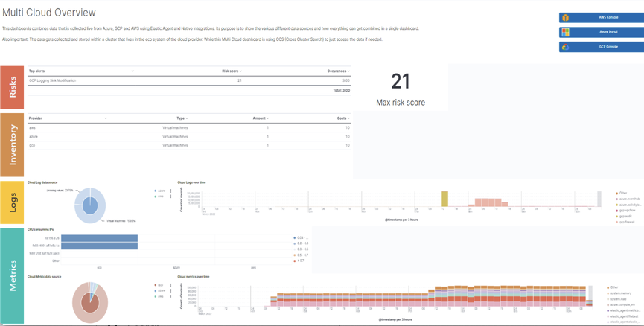Open the Risk score column sort dropdown
644x326 pixels.
coord(240,71)
